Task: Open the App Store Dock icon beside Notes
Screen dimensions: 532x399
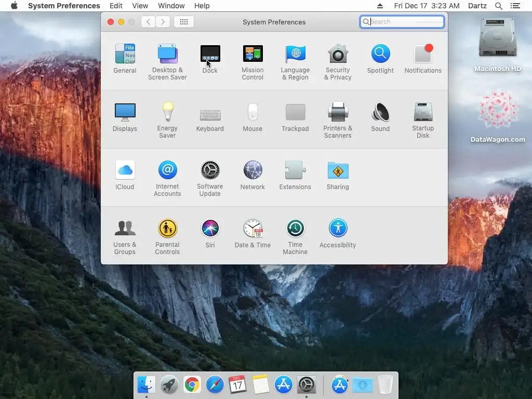Action: (x=283, y=385)
